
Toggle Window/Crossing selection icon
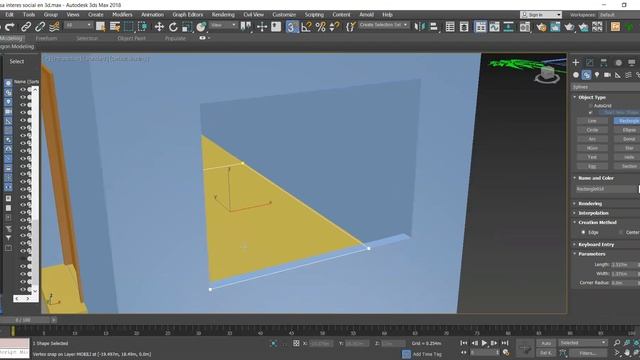(143, 27)
